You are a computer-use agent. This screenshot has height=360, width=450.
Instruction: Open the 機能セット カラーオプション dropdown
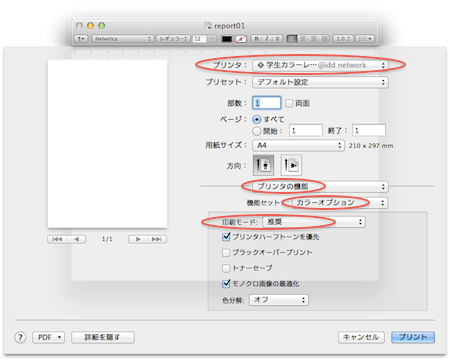click(x=340, y=202)
